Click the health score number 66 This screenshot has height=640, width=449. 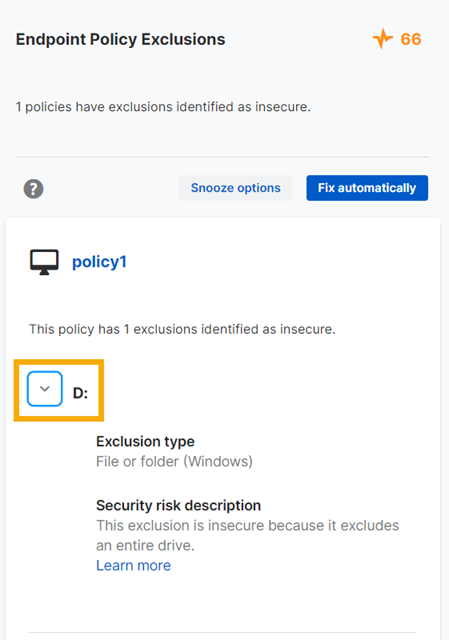pos(411,39)
